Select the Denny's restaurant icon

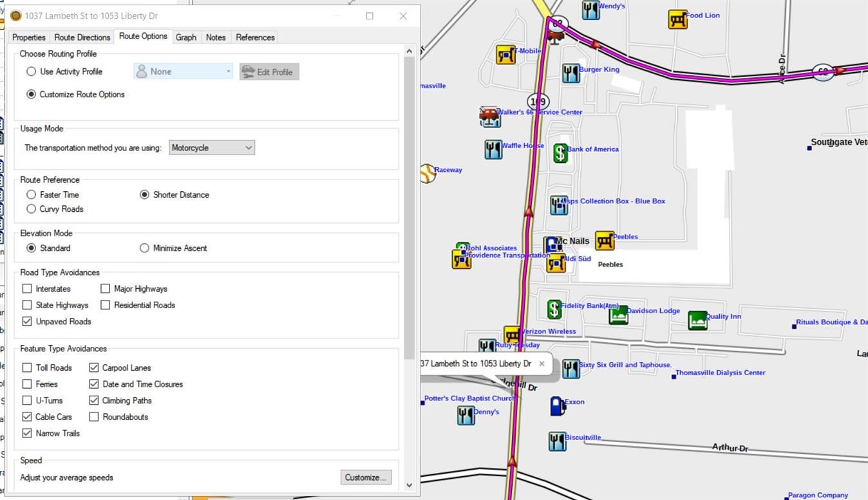click(x=466, y=416)
